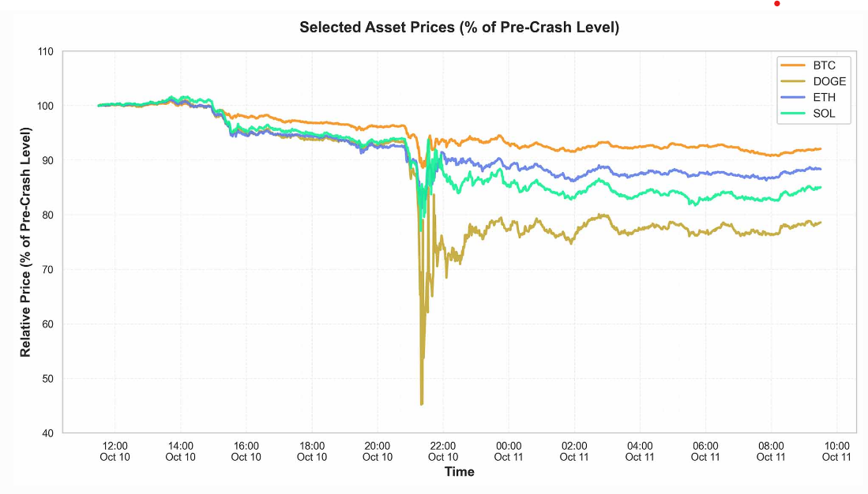The height and width of the screenshot is (494, 868).
Task: Click the 04:00 Oct 11 time tick label
Action: (640, 451)
